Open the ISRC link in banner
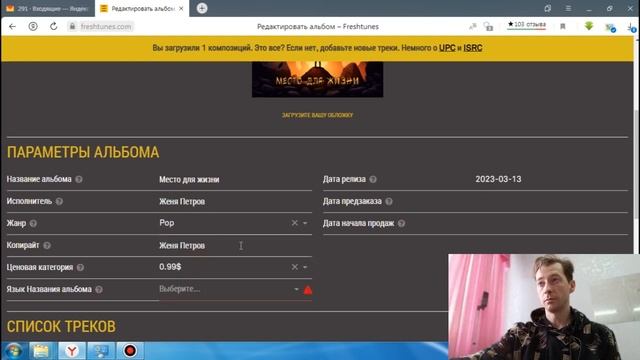The image size is (640, 360). (x=473, y=48)
